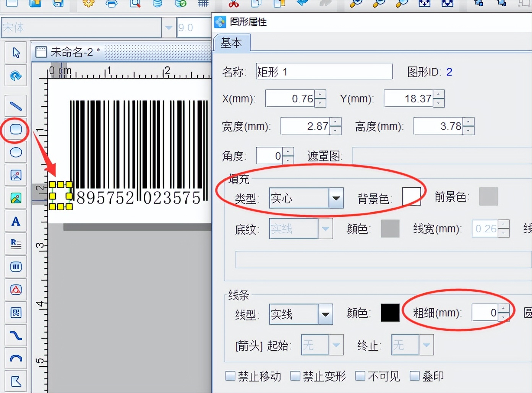
Task: Click the red scissors cut icon
Action: point(234,3)
